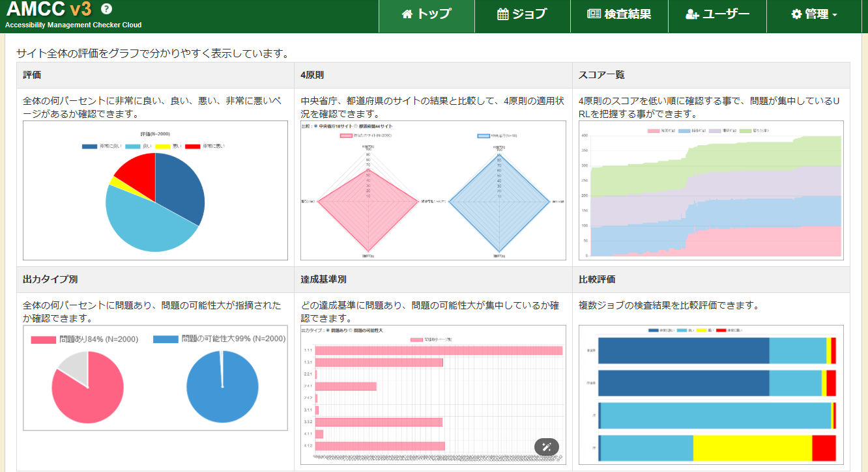Open the スコア一覧 area chart
The width and height of the screenshot is (868, 472).
point(711,190)
